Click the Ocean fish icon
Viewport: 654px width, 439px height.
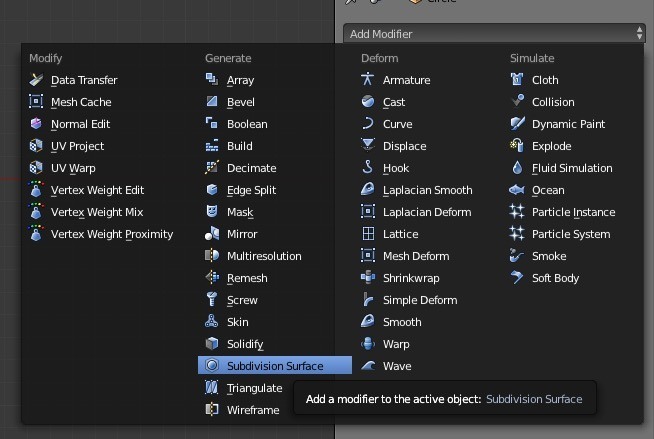(x=517, y=190)
